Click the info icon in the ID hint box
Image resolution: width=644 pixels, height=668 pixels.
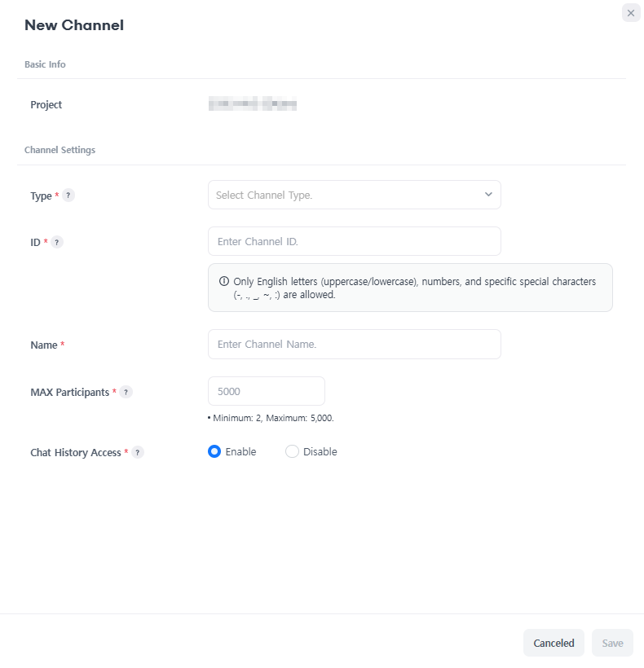point(224,281)
